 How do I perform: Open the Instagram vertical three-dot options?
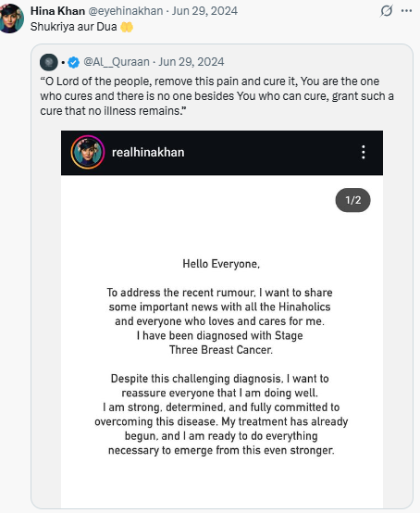pyautogui.click(x=364, y=152)
